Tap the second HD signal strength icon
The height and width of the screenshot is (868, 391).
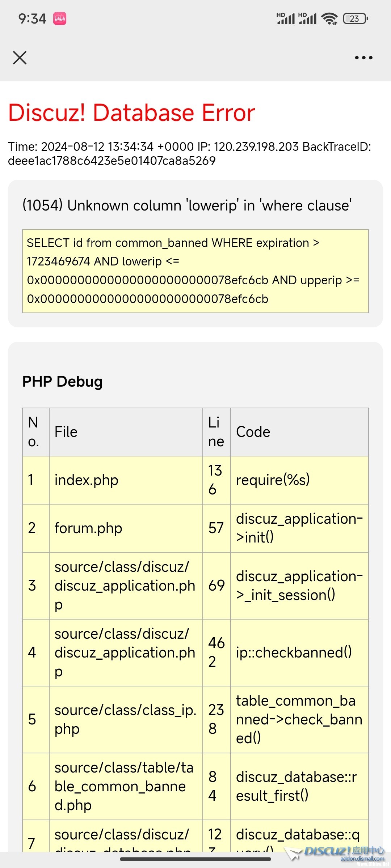coord(307,18)
